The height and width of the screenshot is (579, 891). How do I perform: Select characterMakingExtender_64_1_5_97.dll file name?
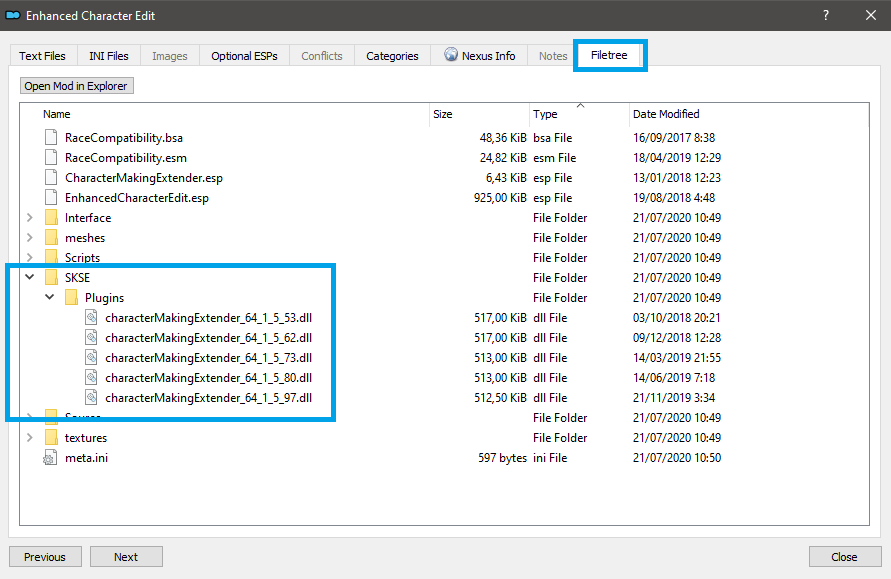coord(209,398)
